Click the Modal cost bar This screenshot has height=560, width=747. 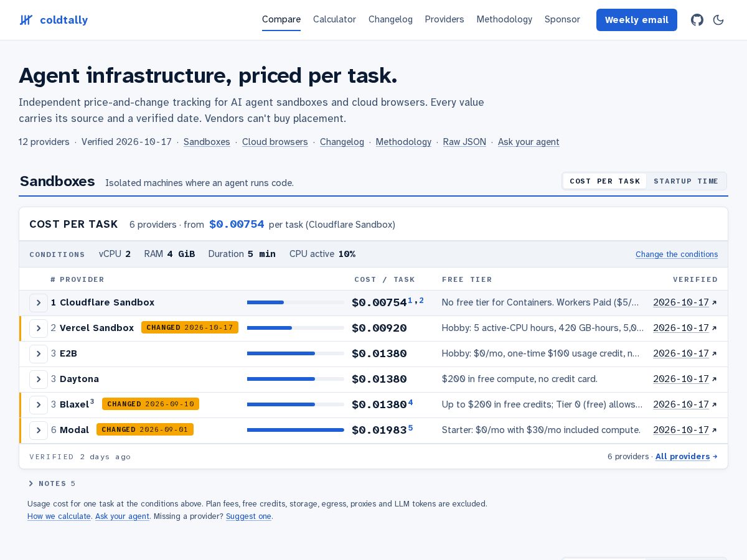[296, 430]
